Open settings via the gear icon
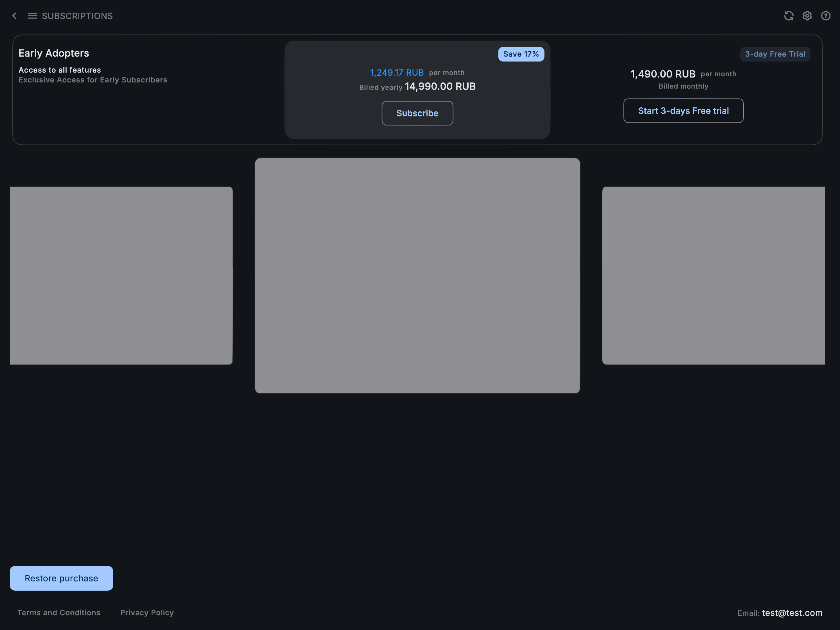Image resolution: width=840 pixels, height=630 pixels. 807,16
